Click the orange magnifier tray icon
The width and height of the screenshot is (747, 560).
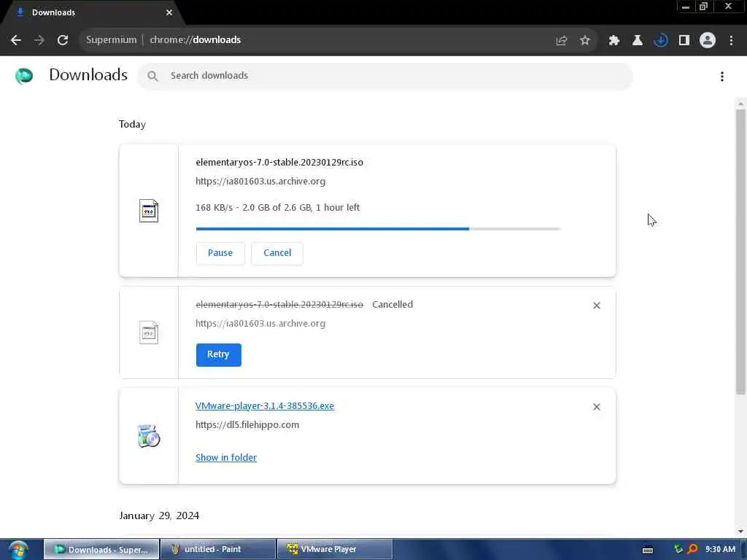[x=693, y=549]
